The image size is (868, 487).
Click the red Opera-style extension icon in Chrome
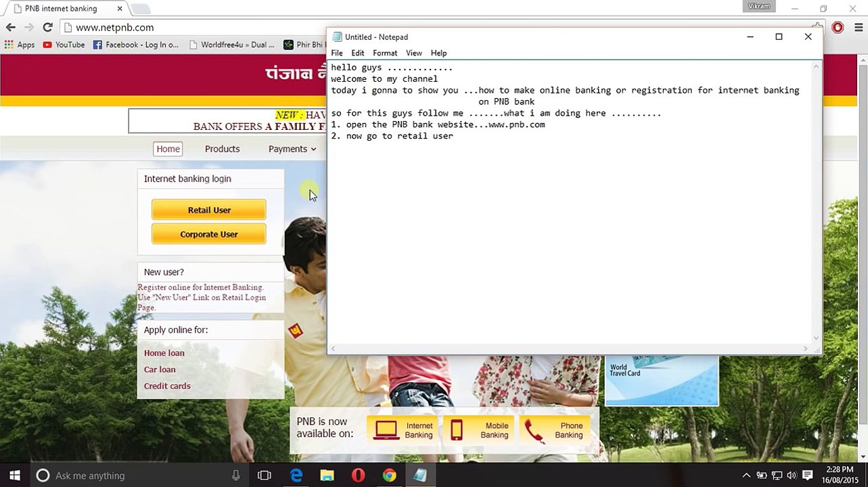pos(838,28)
